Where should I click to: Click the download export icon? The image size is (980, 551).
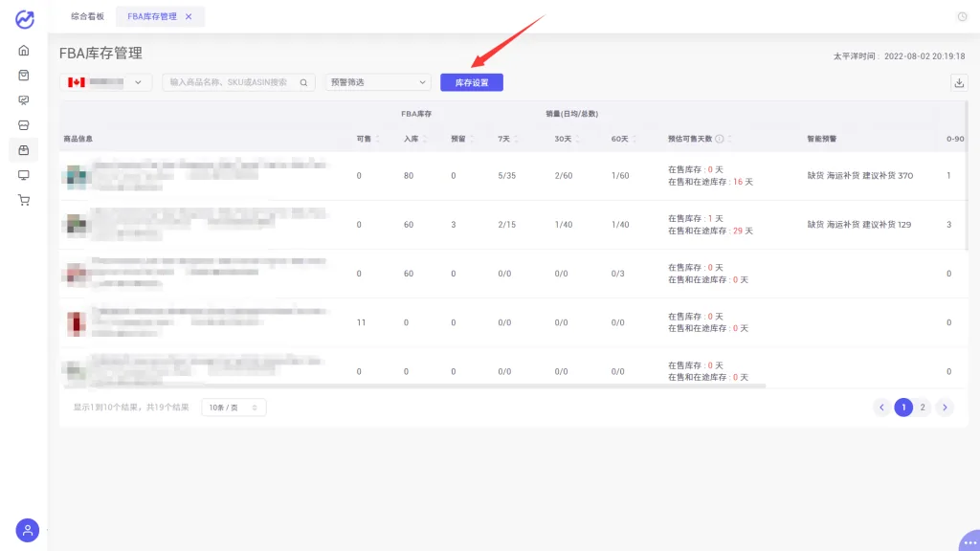[959, 82]
